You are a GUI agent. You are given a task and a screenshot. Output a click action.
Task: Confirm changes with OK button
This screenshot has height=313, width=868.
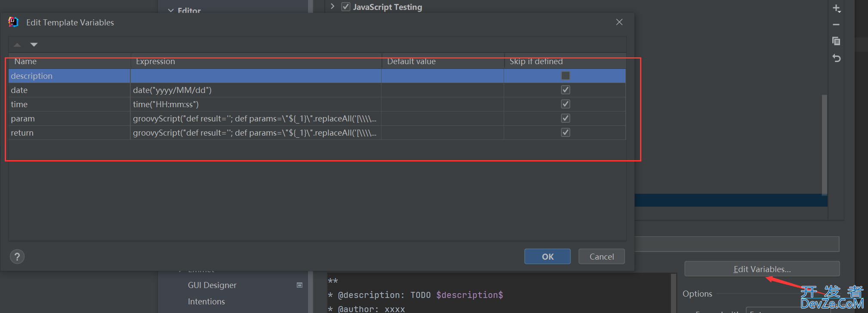(x=548, y=257)
